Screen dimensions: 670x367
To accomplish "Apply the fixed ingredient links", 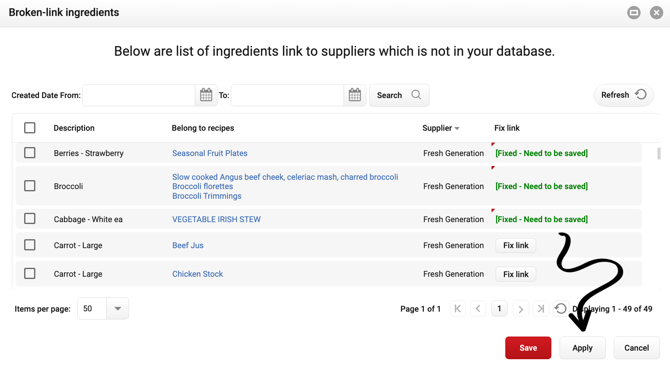I will tap(582, 348).
